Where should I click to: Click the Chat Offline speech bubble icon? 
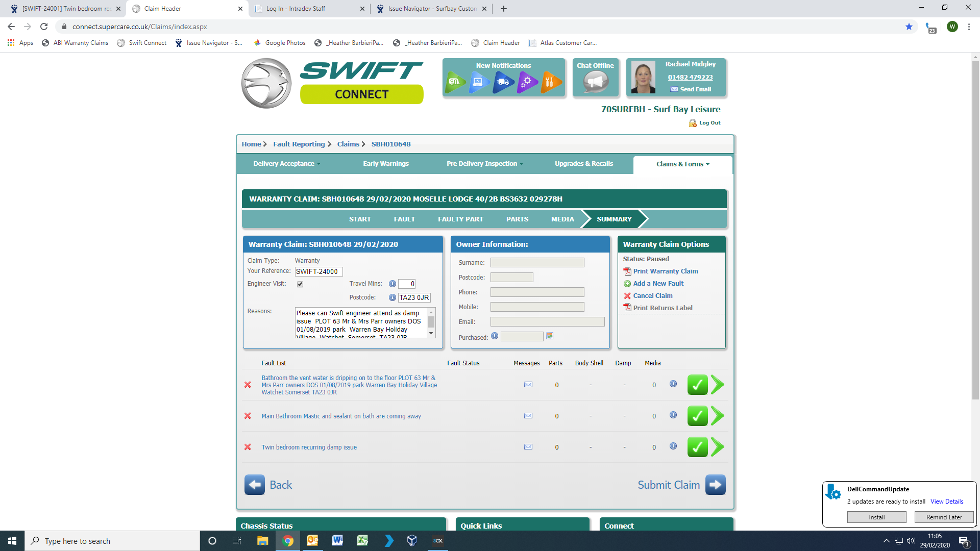595,82
